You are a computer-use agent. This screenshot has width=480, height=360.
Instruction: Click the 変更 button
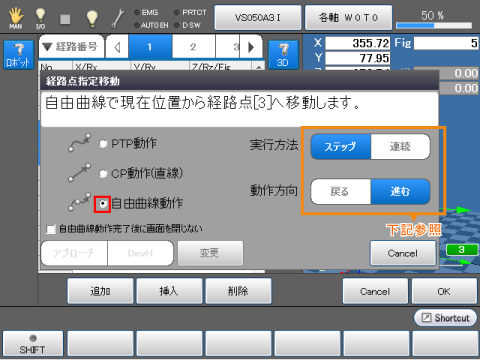pos(210,253)
